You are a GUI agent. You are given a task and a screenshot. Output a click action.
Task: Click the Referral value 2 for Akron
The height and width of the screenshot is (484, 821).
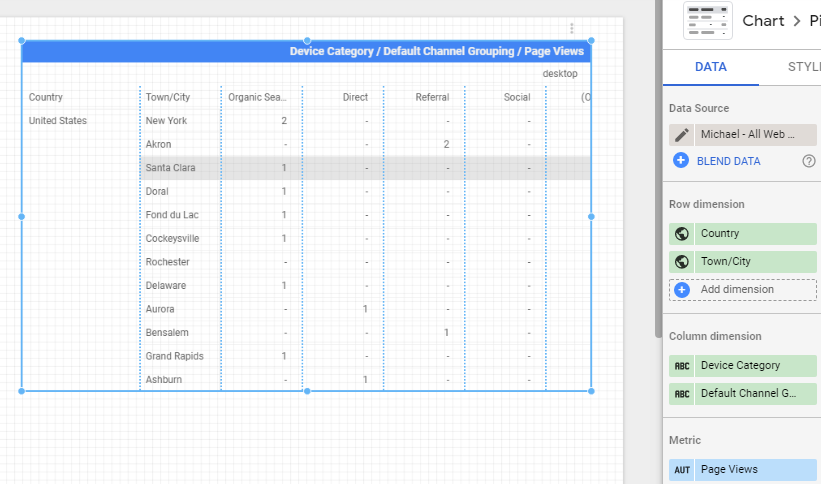(x=446, y=145)
